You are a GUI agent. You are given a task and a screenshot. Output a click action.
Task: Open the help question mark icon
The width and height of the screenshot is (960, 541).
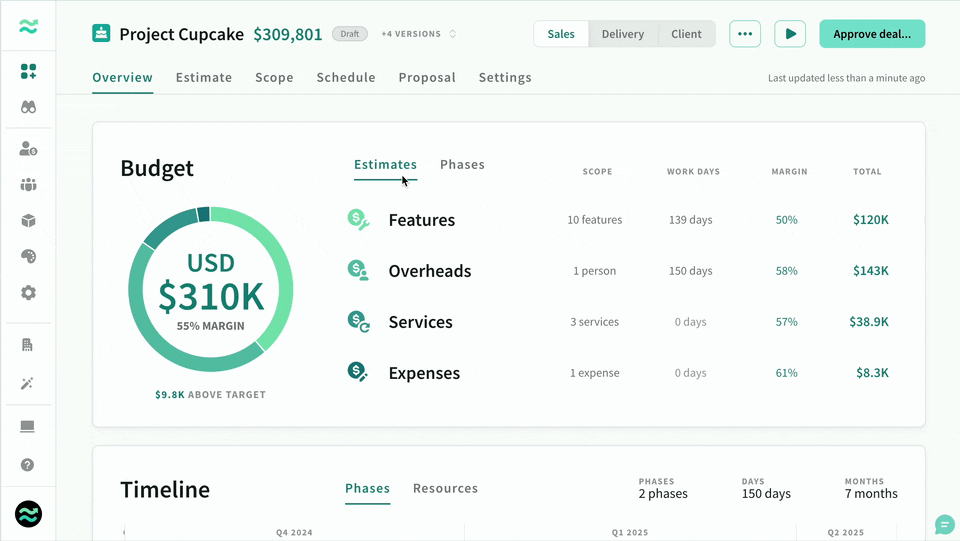tap(28, 465)
